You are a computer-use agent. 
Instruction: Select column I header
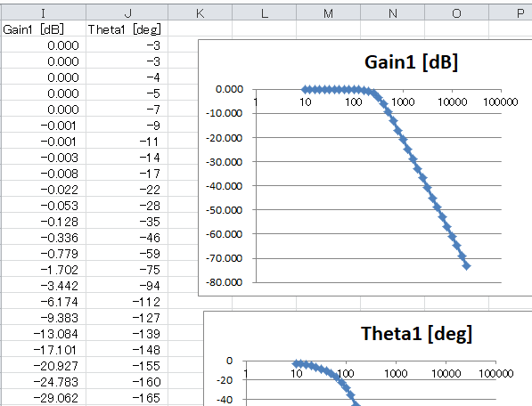click(44, 12)
